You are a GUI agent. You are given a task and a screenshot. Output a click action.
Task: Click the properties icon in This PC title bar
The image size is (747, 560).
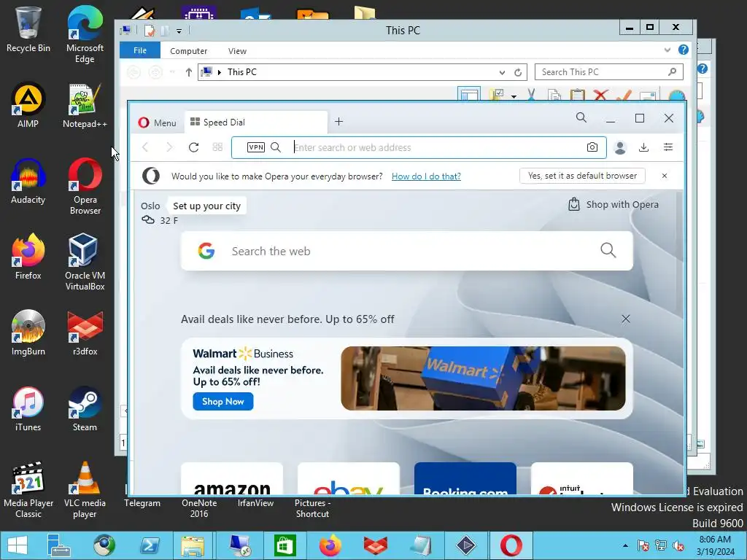(150, 31)
